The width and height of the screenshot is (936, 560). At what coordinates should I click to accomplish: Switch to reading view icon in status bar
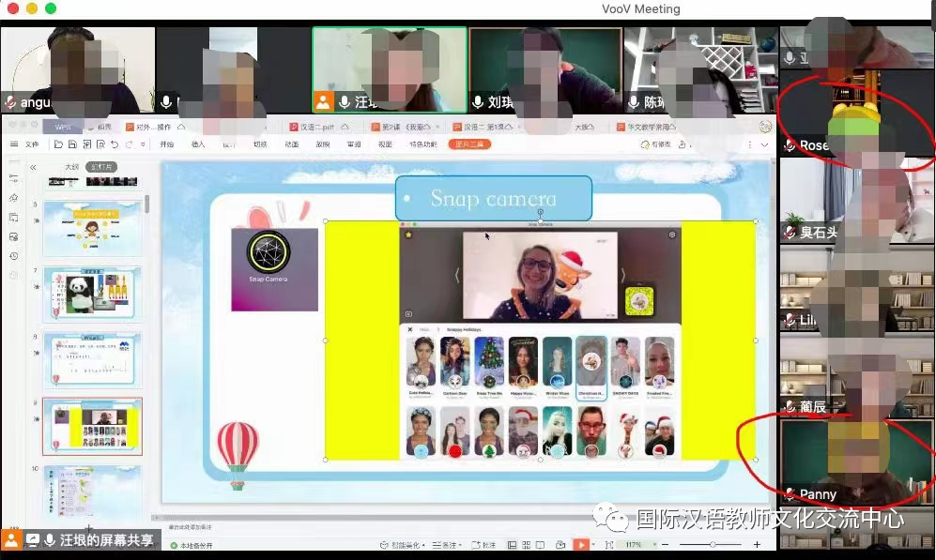tap(540, 544)
